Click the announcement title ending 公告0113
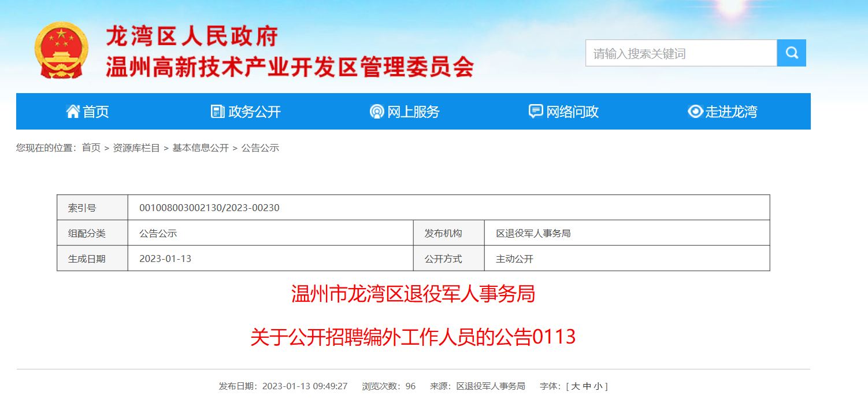The height and width of the screenshot is (406, 868). (413, 337)
